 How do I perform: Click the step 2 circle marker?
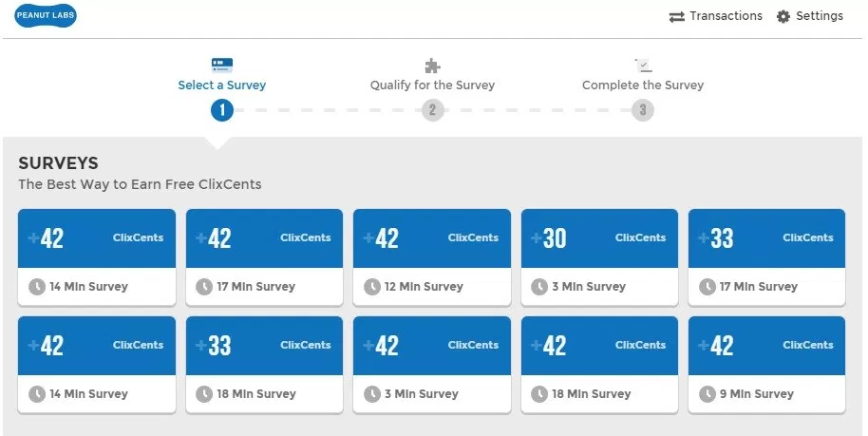[x=432, y=110]
